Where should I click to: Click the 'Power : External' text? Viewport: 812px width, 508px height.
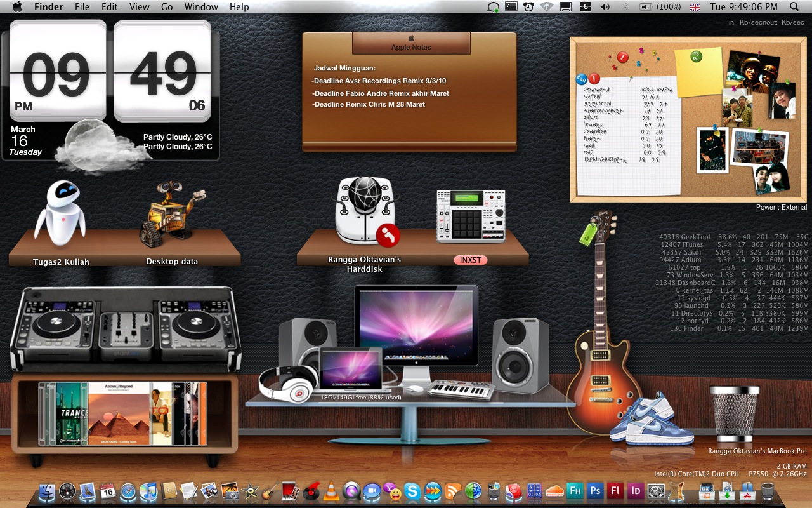pos(782,207)
